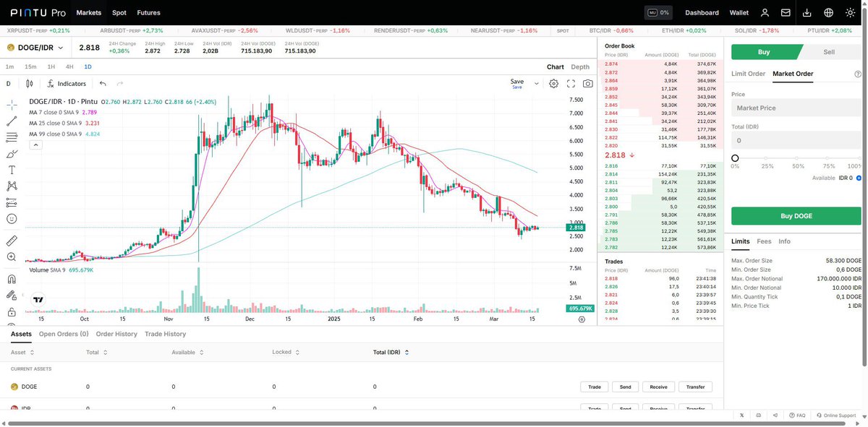Open the X (Twitter) link icon

[x=742, y=415]
